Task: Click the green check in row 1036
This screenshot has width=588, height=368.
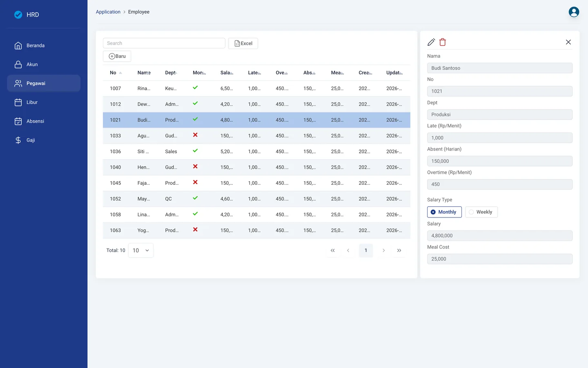Action: tap(195, 150)
